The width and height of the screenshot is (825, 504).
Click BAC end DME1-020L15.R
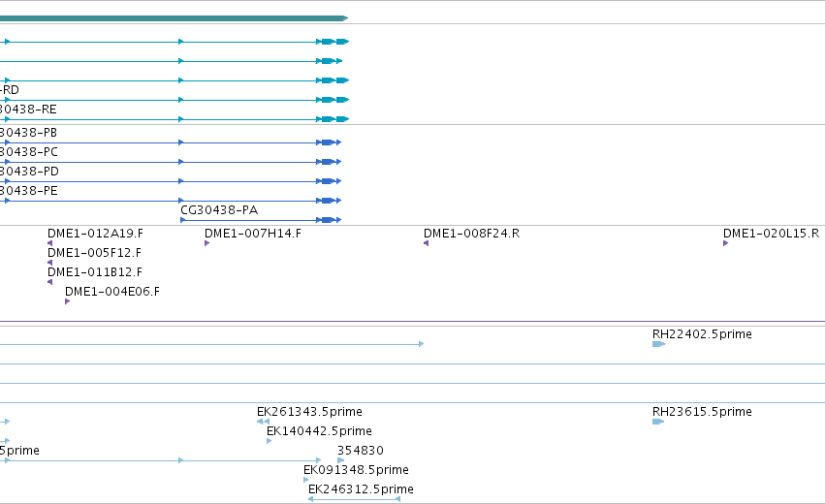771,234
